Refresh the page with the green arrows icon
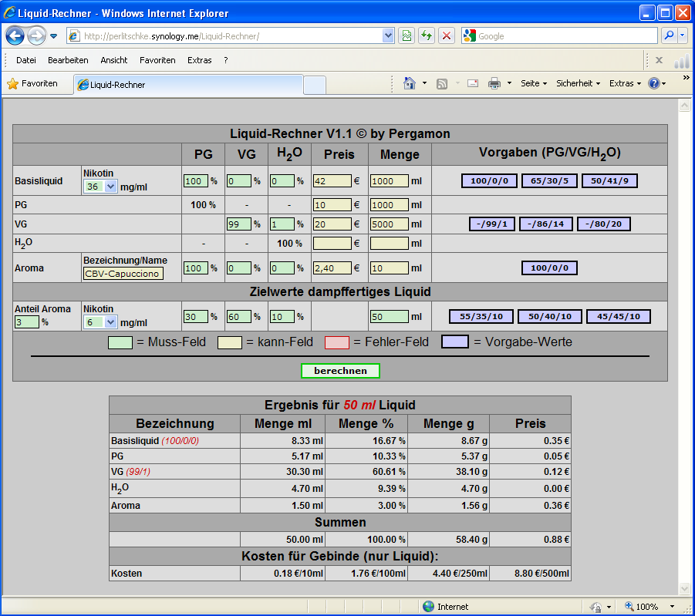Image resolution: width=695 pixels, height=616 pixels. click(x=427, y=36)
